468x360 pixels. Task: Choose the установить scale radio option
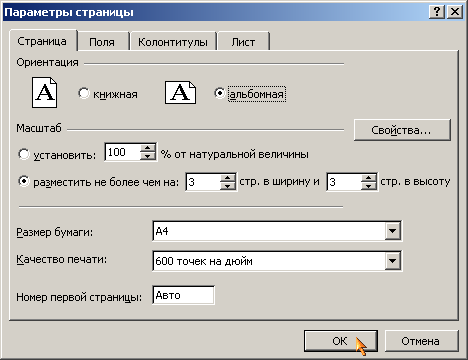pyautogui.click(x=24, y=154)
